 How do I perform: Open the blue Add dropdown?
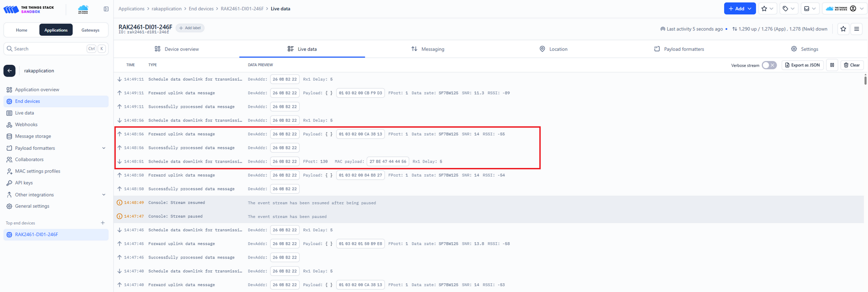click(740, 9)
